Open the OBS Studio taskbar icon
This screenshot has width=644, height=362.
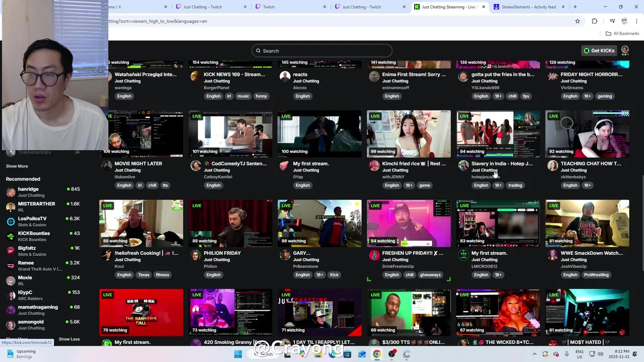pos(392,354)
